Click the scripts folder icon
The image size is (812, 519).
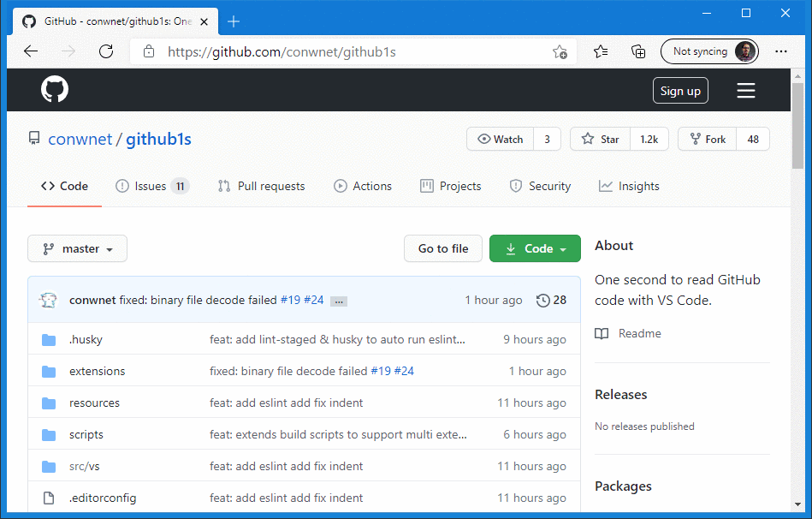tap(49, 434)
